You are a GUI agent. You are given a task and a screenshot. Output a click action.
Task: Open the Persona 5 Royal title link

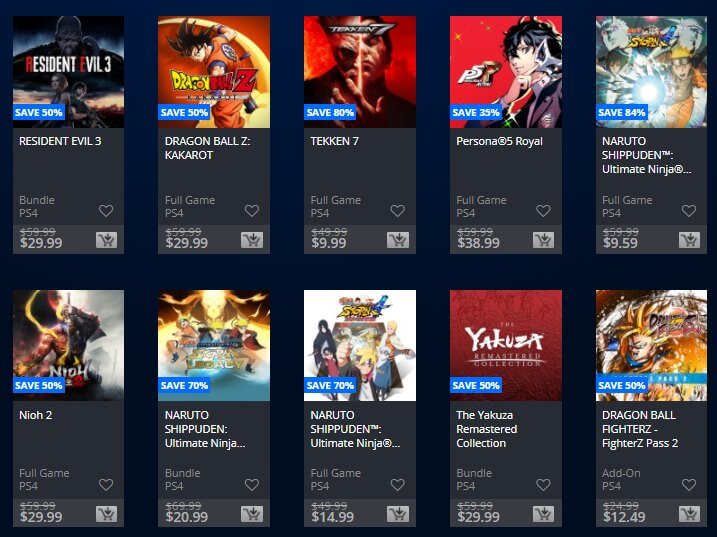[x=499, y=141]
